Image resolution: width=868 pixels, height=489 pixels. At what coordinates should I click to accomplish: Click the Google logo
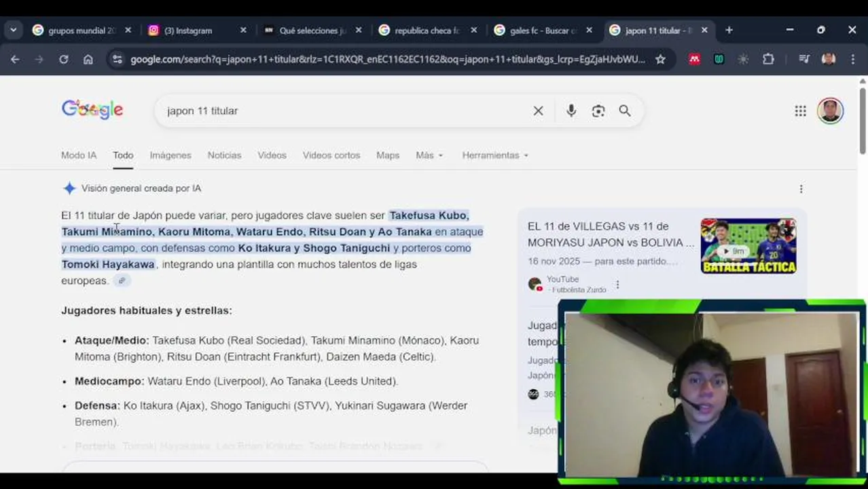coord(92,110)
